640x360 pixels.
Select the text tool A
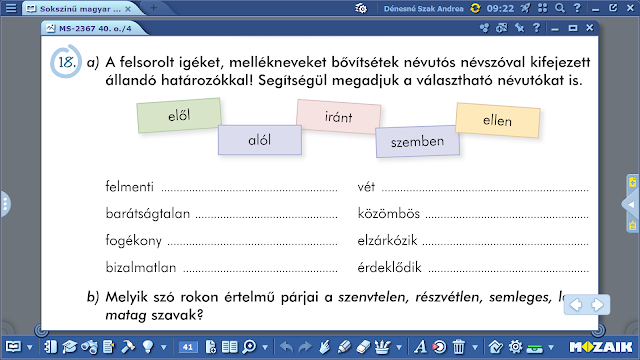pyautogui.click(x=420, y=347)
